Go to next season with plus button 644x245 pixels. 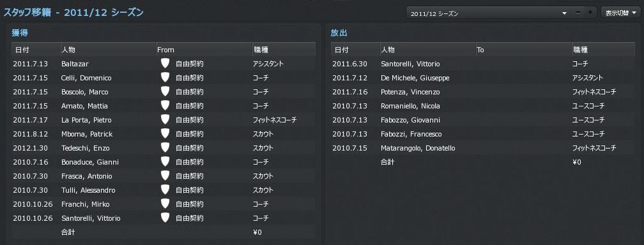[590, 13]
